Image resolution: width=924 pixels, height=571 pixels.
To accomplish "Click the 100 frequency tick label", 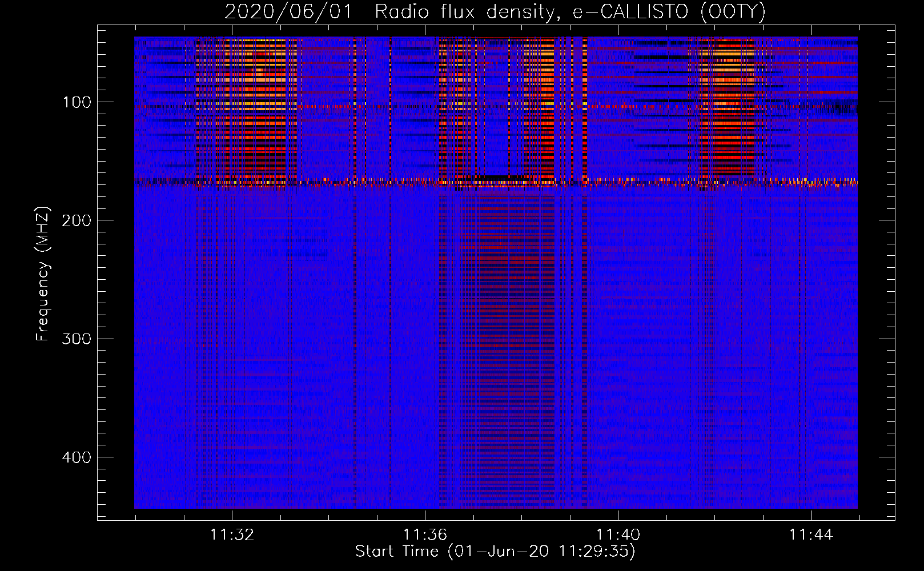I will pos(77,102).
